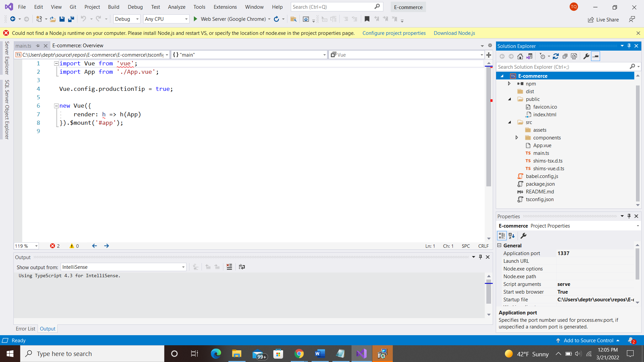
Task: Click Download Node.js link
Action: (454, 33)
